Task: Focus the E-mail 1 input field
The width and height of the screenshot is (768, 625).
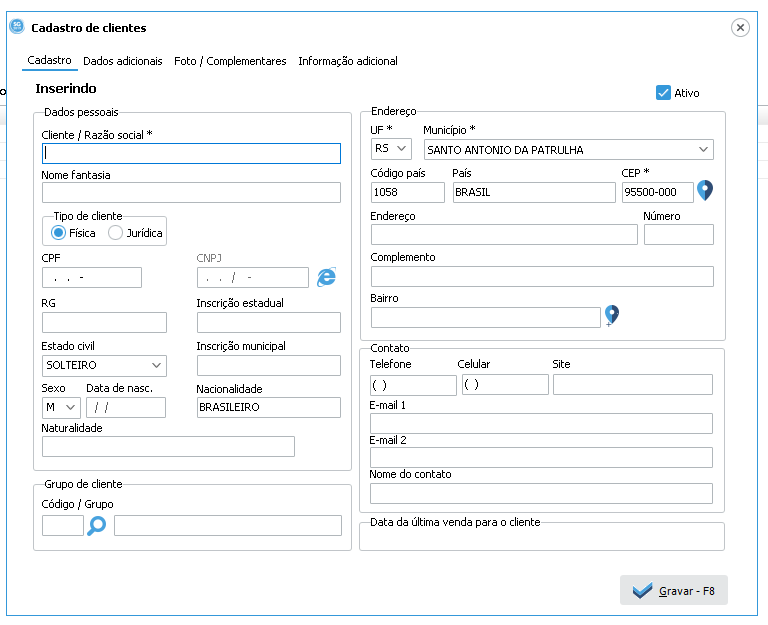Action: [x=541, y=423]
